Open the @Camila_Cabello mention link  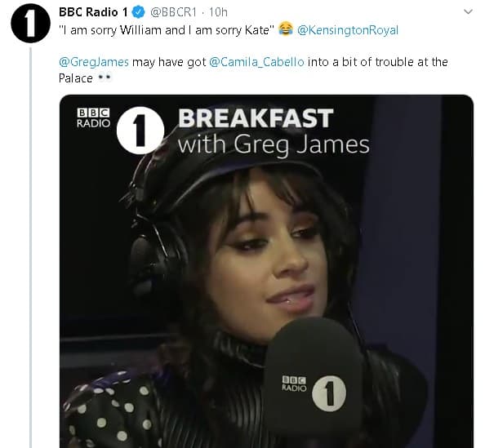pyautogui.click(x=256, y=62)
